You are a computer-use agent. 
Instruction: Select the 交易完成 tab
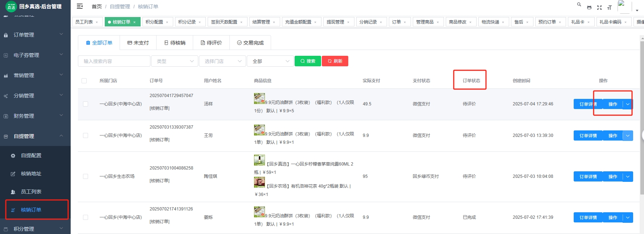250,43
